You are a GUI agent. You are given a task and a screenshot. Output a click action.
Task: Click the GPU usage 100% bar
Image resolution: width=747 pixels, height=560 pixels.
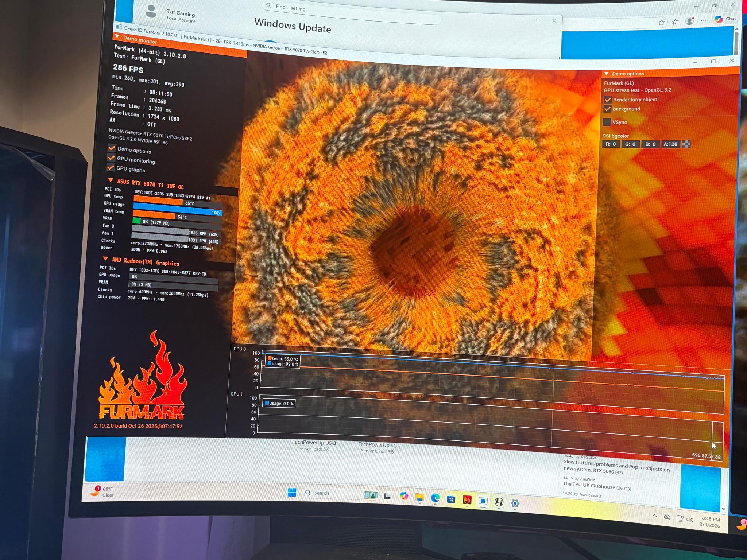coord(177,210)
